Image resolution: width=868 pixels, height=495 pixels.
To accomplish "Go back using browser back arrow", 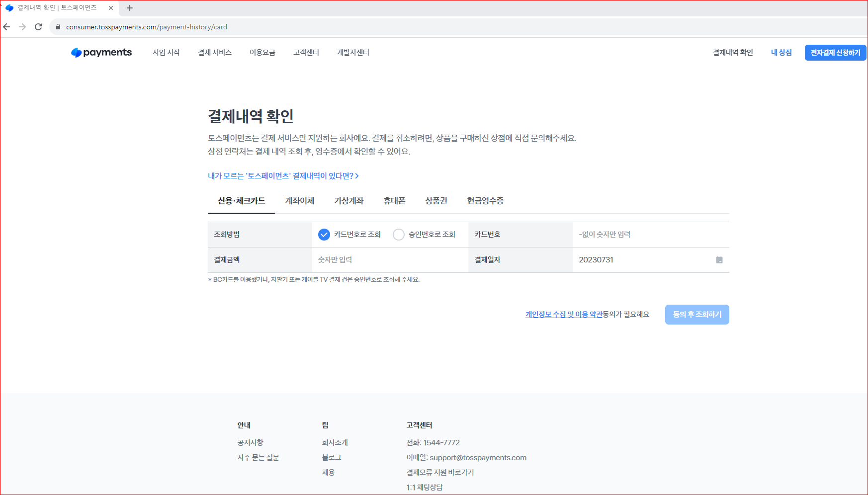I will (x=7, y=27).
